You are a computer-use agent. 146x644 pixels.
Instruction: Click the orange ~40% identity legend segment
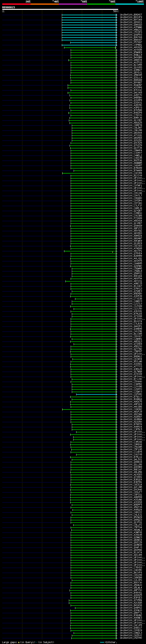pos(45,4)
